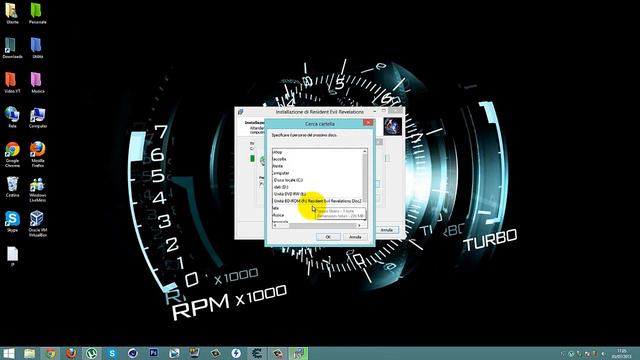This screenshot has height=360, width=640.
Task: Open the Computer desktop icon
Action: point(37,117)
